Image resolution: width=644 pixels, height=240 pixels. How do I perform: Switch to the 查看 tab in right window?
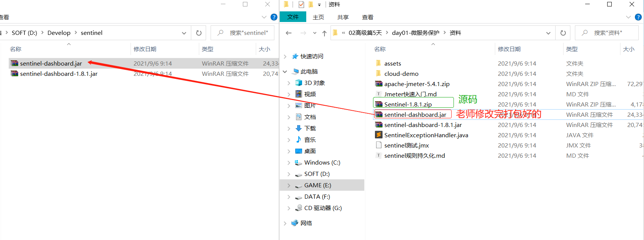(368, 17)
